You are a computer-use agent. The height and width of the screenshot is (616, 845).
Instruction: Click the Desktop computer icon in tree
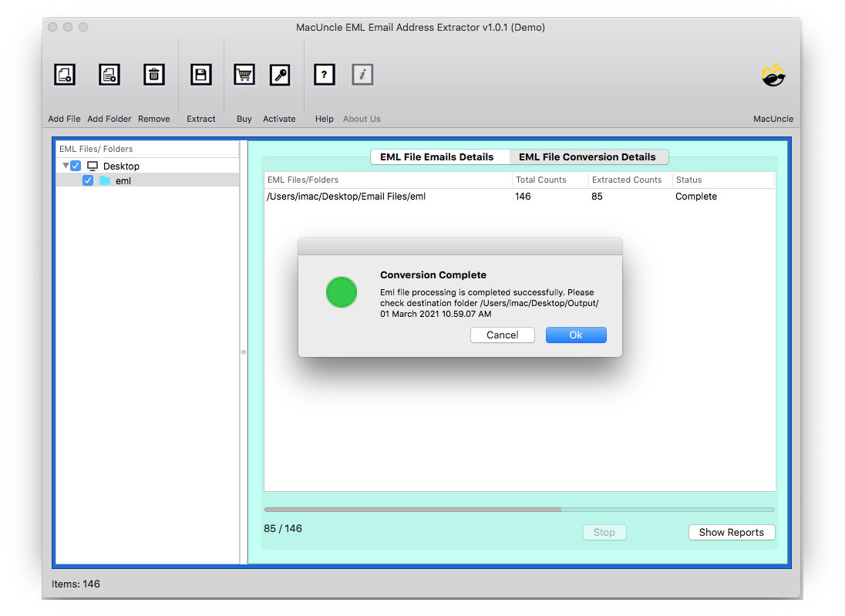pyautogui.click(x=93, y=166)
